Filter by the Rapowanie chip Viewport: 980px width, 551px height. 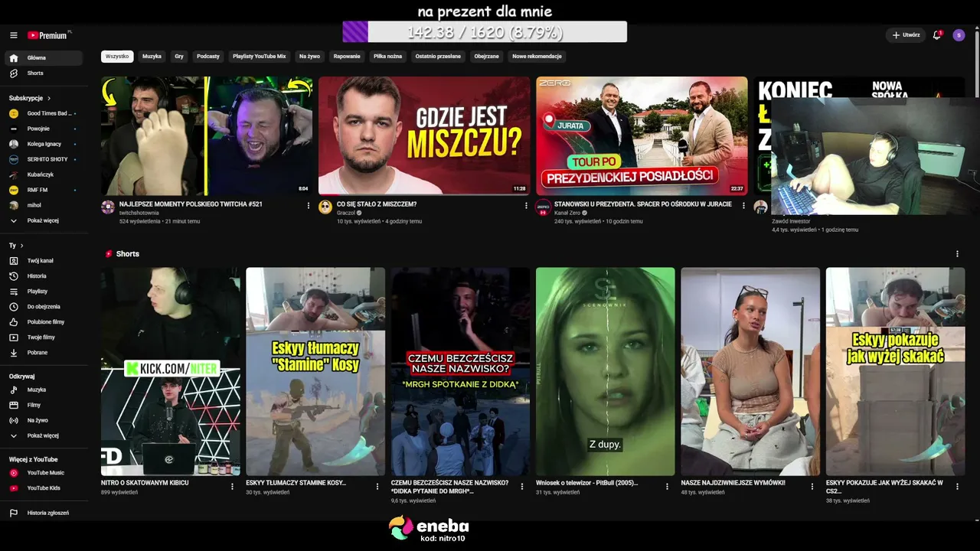347,57
